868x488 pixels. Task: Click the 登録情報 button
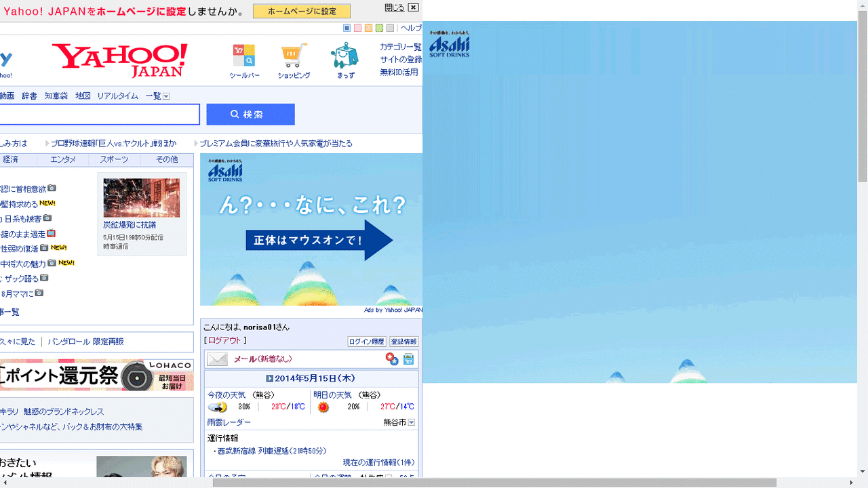click(x=404, y=342)
